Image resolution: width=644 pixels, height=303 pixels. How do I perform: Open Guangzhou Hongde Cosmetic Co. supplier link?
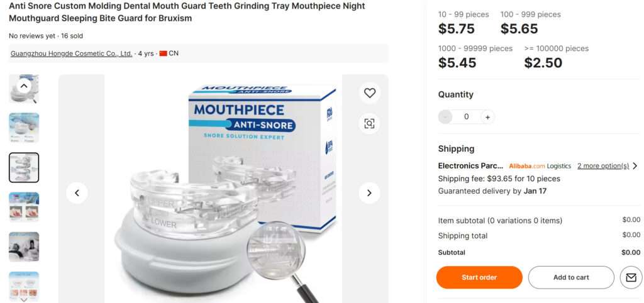tap(72, 53)
